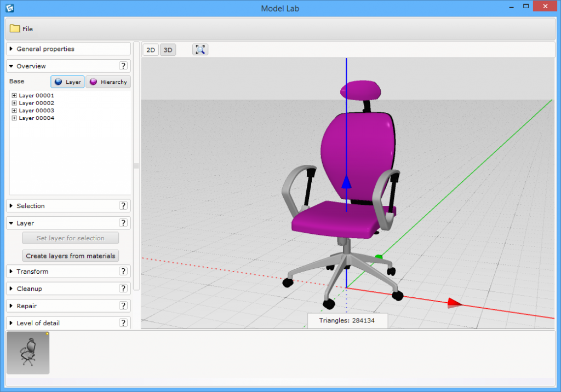Screen dimensions: 561x392
Task: Select the chair model thumbnail
Action: pos(28,353)
